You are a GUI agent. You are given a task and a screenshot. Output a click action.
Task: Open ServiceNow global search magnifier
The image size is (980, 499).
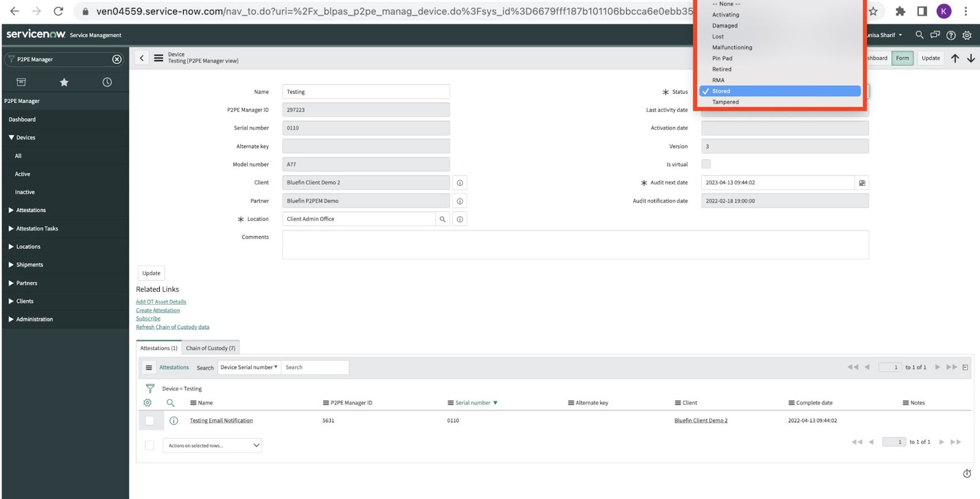click(x=919, y=35)
